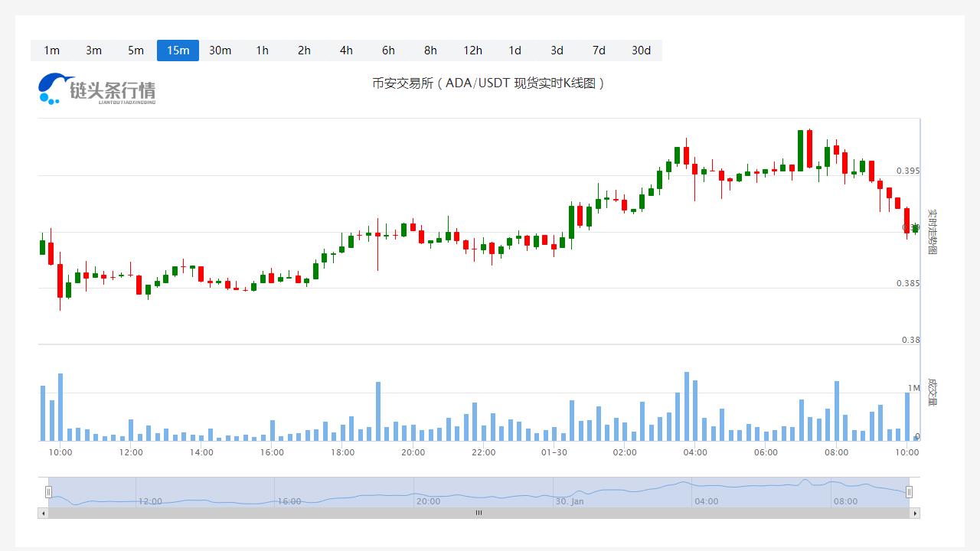Click the tallest volume bar before 04:00

[x=687, y=406]
